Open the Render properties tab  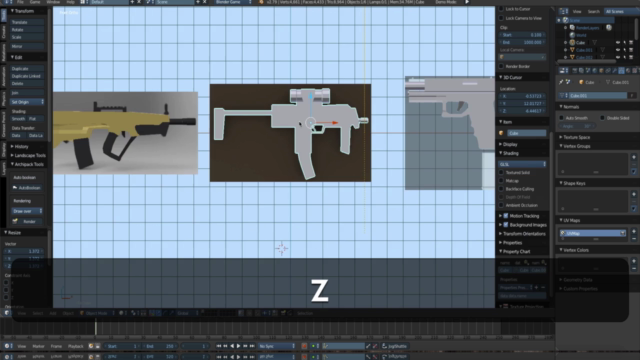tap(575, 71)
